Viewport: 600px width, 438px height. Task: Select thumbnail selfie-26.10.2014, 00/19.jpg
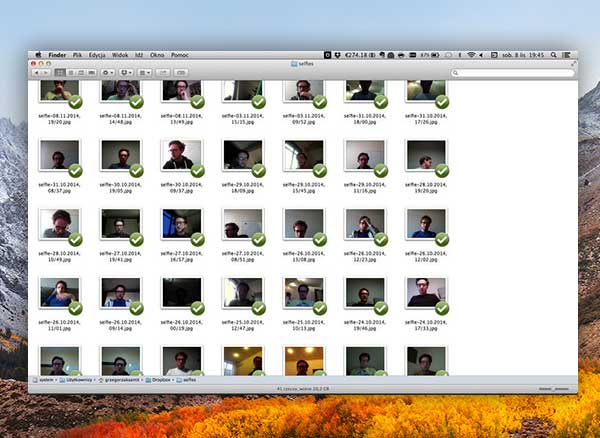click(x=182, y=293)
